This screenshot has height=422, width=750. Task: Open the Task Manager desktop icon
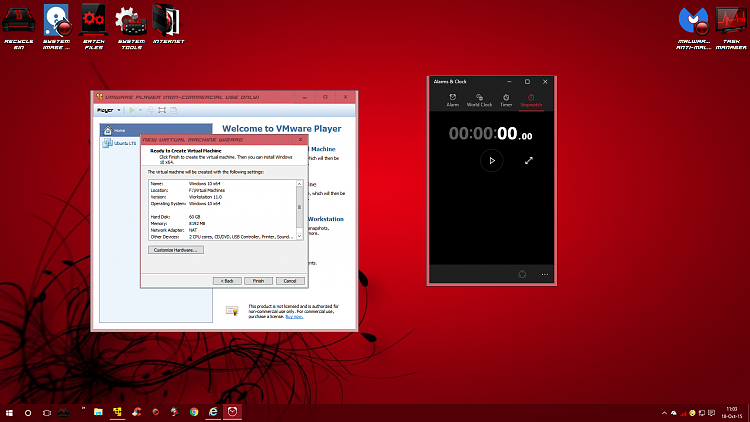731,28
